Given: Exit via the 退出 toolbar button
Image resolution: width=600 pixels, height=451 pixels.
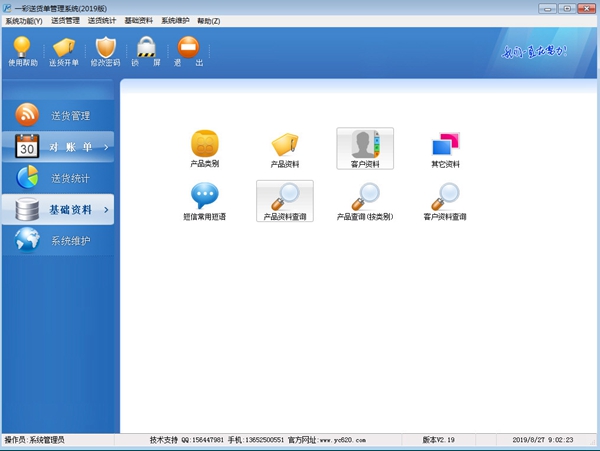Looking at the screenshot, I should click(186, 51).
